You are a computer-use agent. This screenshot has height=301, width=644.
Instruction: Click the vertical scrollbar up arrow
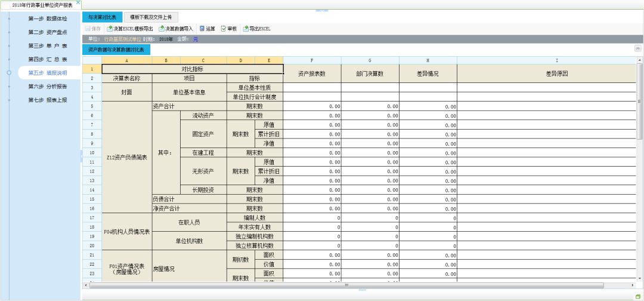640,60
